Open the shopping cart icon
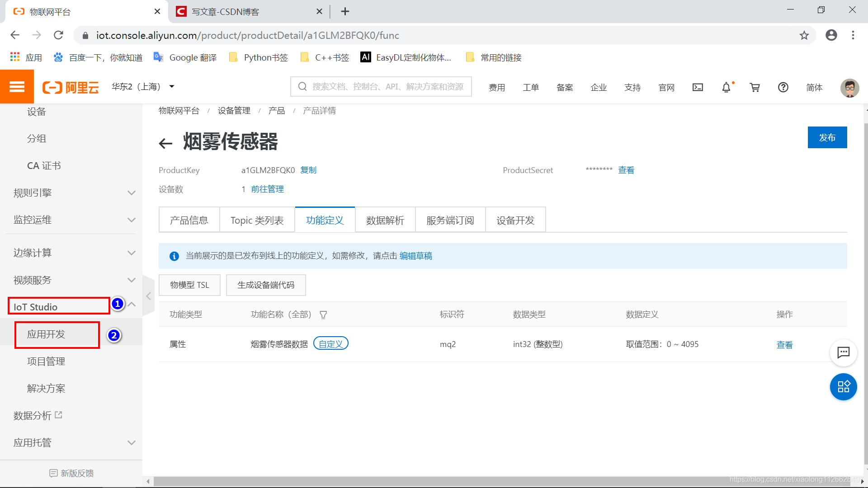Image resolution: width=868 pixels, height=488 pixels. 755,87
